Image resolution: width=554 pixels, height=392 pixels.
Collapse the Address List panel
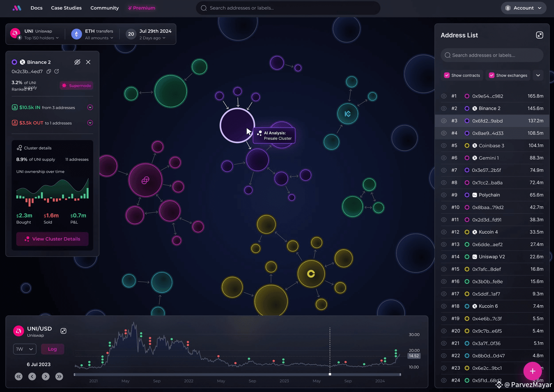[539, 35]
